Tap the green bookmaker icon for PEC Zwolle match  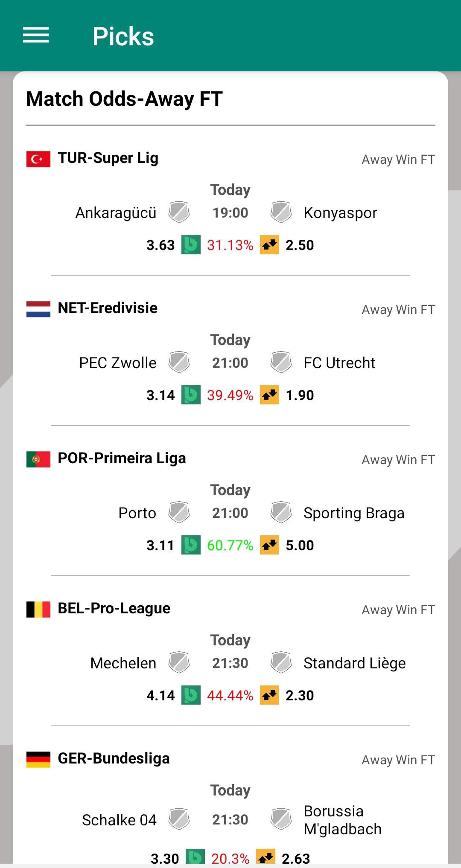191,395
